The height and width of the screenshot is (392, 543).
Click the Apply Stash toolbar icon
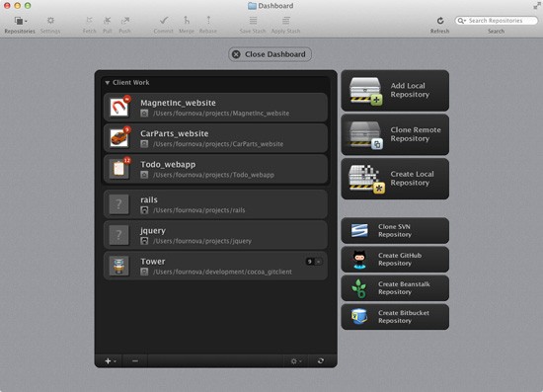(285, 21)
